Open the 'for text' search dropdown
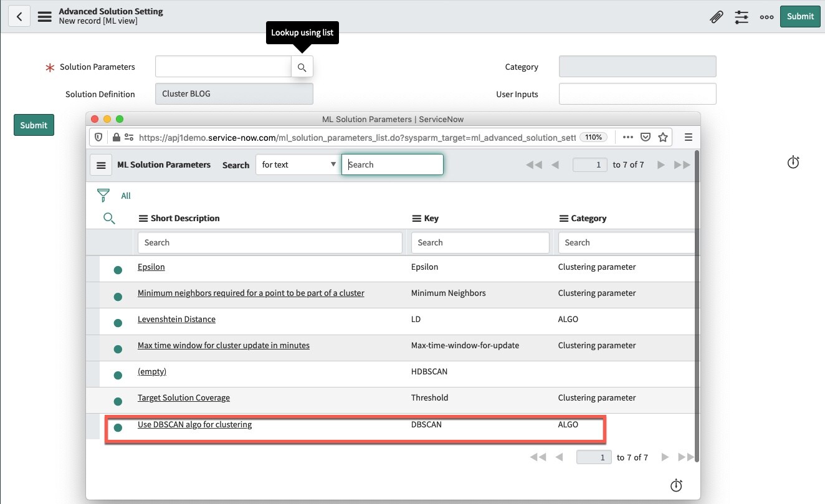The height and width of the screenshot is (504, 825). pyautogui.click(x=297, y=164)
